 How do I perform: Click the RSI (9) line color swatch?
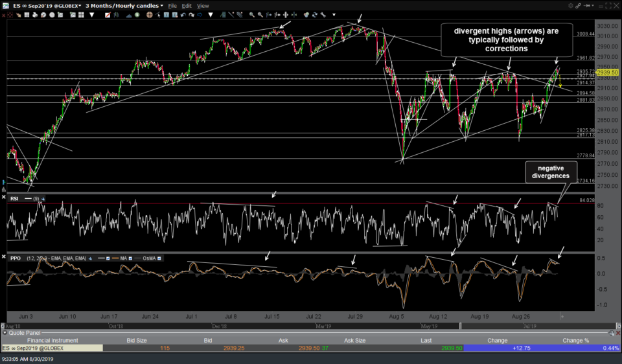click(28, 199)
